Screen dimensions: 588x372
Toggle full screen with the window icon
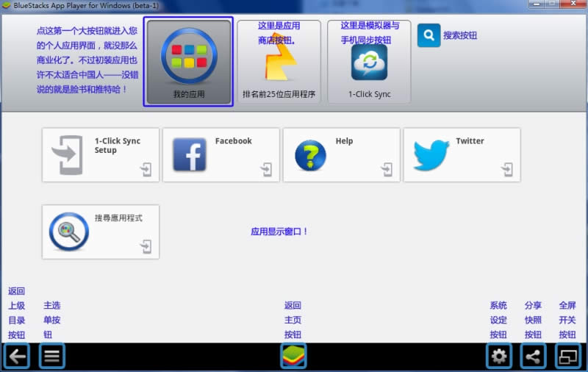[x=567, y=356]
